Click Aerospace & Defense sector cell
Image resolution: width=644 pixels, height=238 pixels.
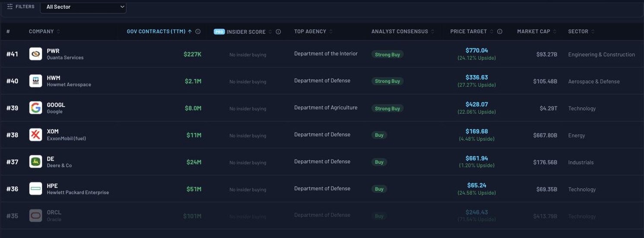tap(594, 81)
